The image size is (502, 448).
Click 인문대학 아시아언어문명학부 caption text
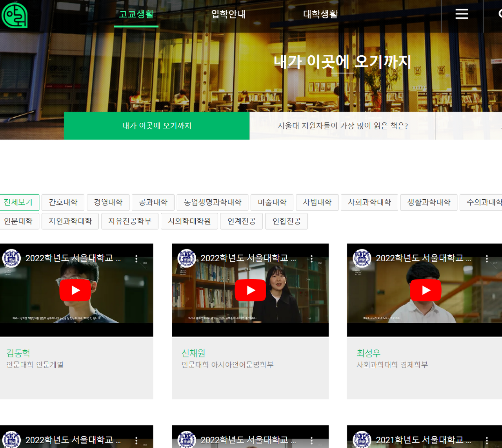[x=227, y=365]
